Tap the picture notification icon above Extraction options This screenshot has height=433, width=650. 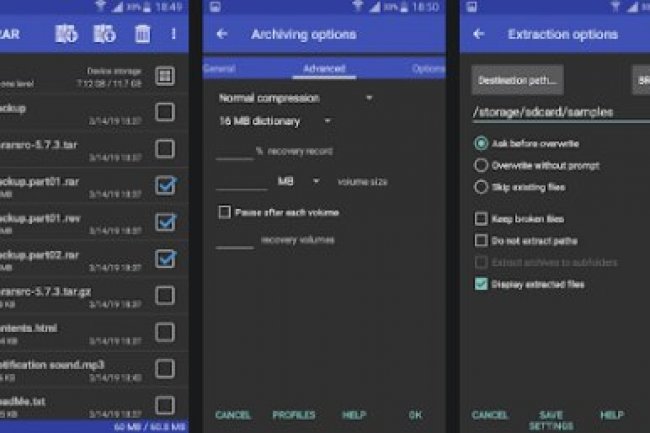[x=471, y=7]
